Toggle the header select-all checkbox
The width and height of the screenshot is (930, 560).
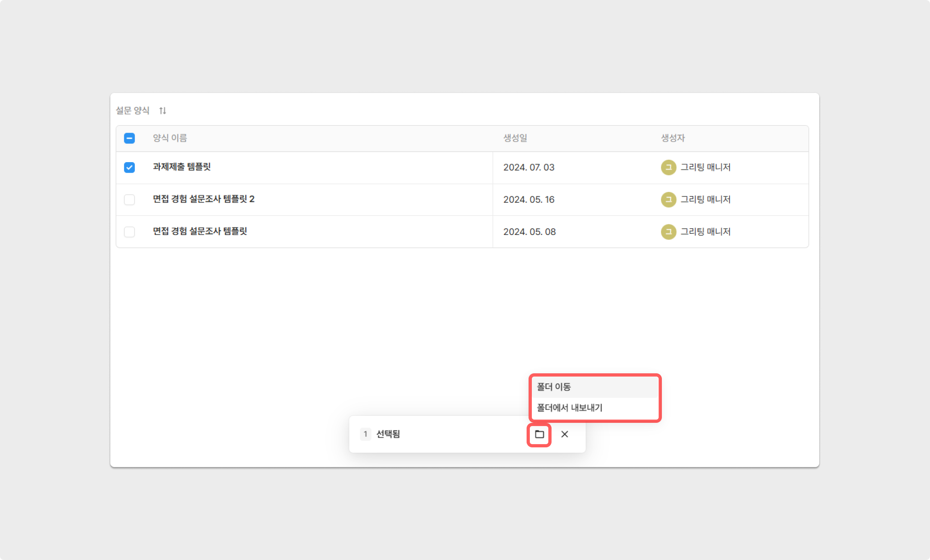[x=129, y=138]
